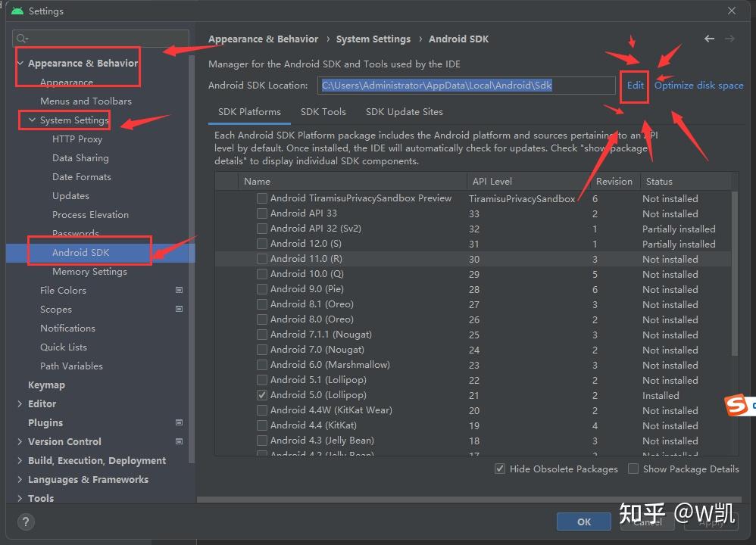The image size is (756, 545).
Task: Click the back navigation arrow
Action: coord(709,38)
